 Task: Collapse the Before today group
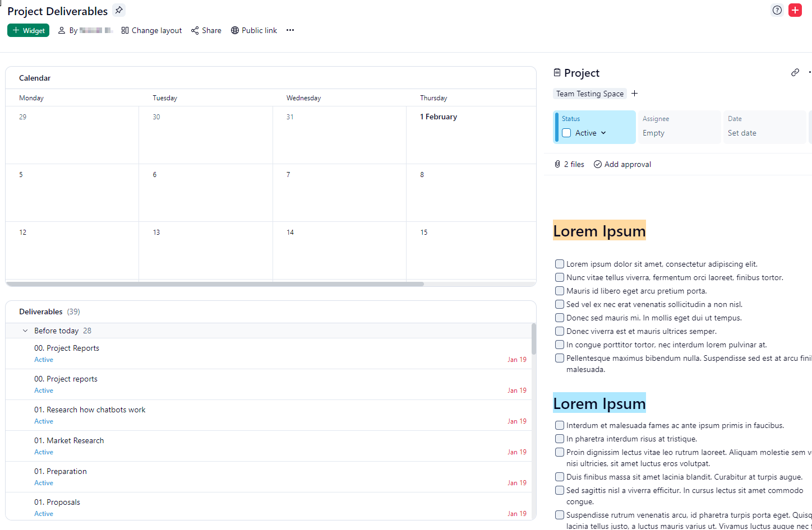click(x=25, y=331)
